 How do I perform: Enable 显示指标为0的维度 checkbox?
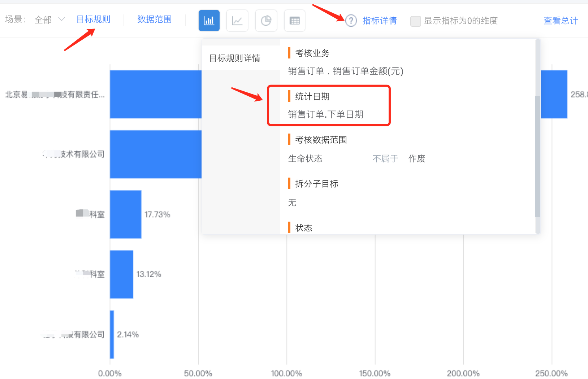[415, 21]
